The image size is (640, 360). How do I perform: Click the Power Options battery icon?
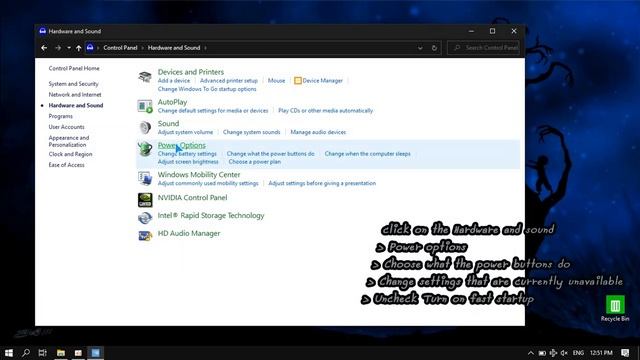coord(145,149)
